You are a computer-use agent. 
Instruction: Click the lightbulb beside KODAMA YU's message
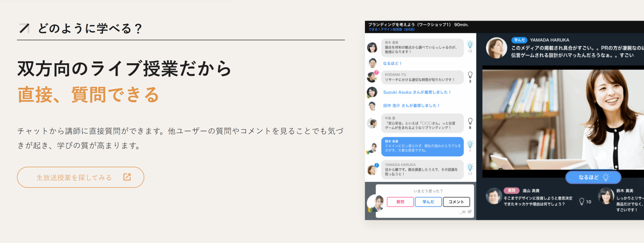point(470,75)
